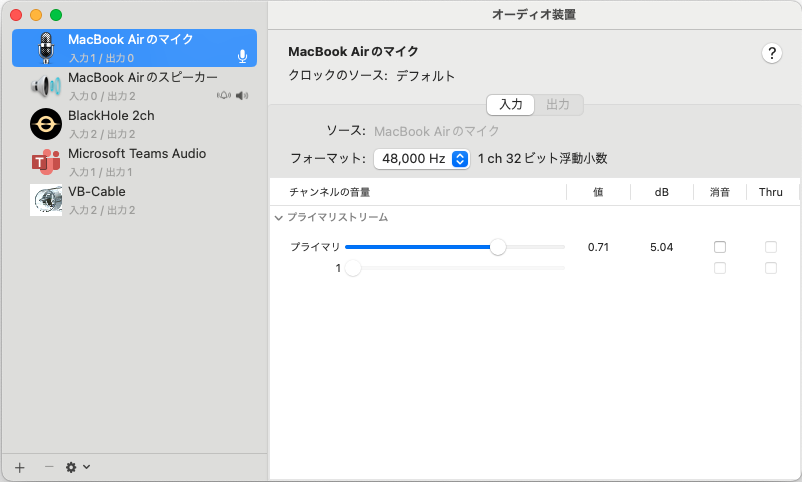Minimize the window with the yellow button
This screenshot has height=482, width=802.
(x=36, y=15)
